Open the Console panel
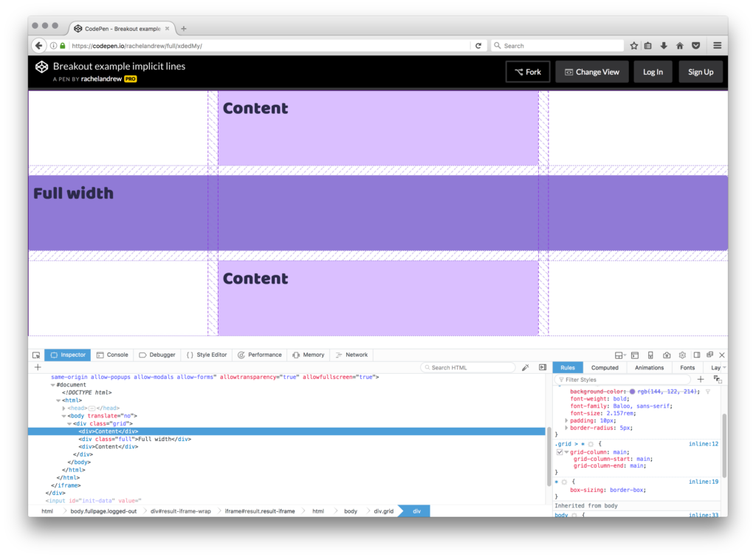 pyautogui.click(x=112, y=355)
